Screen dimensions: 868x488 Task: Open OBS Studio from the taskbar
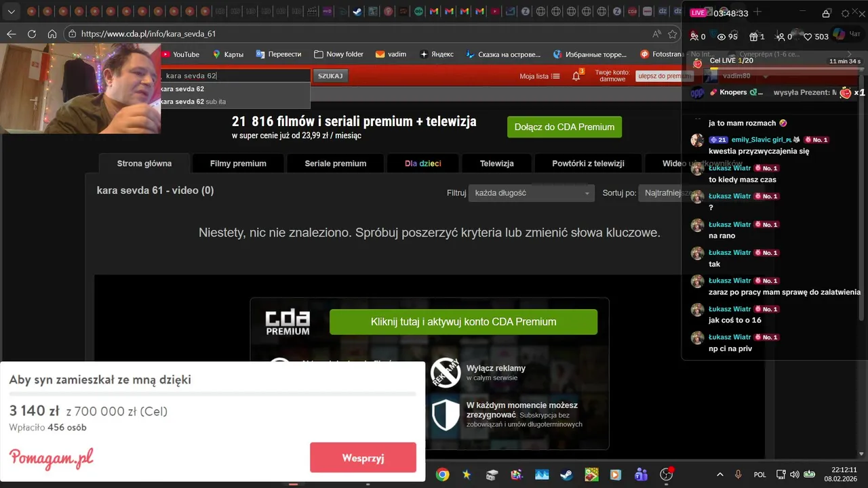coord(666,474)
